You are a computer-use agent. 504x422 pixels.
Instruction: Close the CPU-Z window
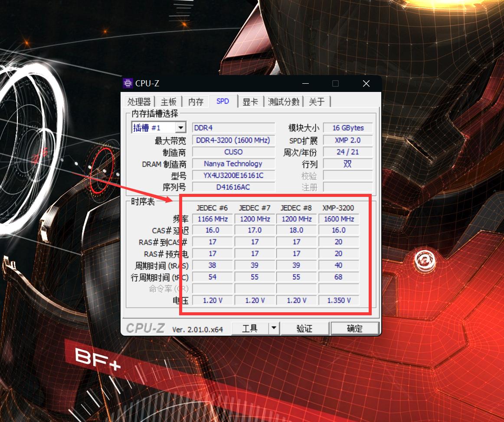point(366,84)
